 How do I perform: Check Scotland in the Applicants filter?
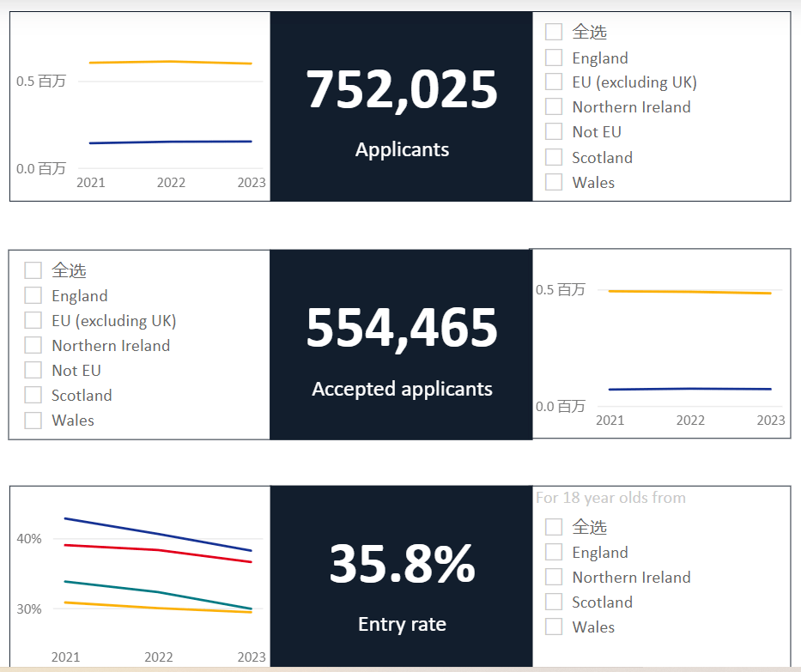(x=554, y=157)
